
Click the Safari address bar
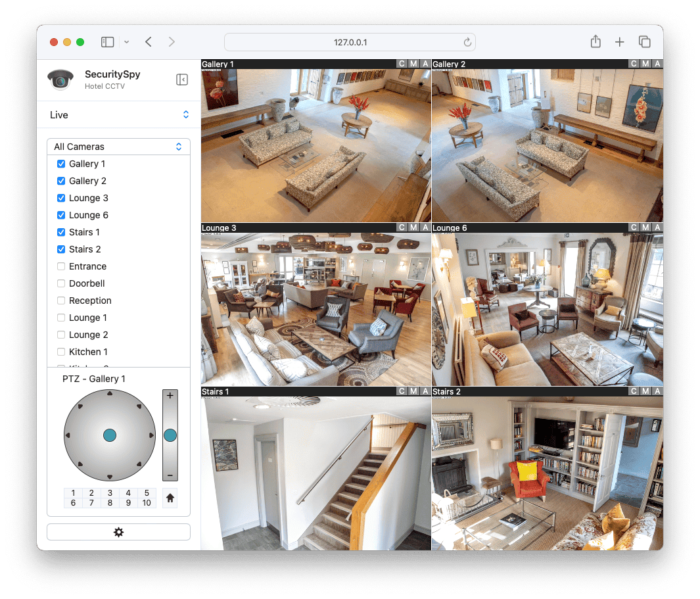coord(350,42)
